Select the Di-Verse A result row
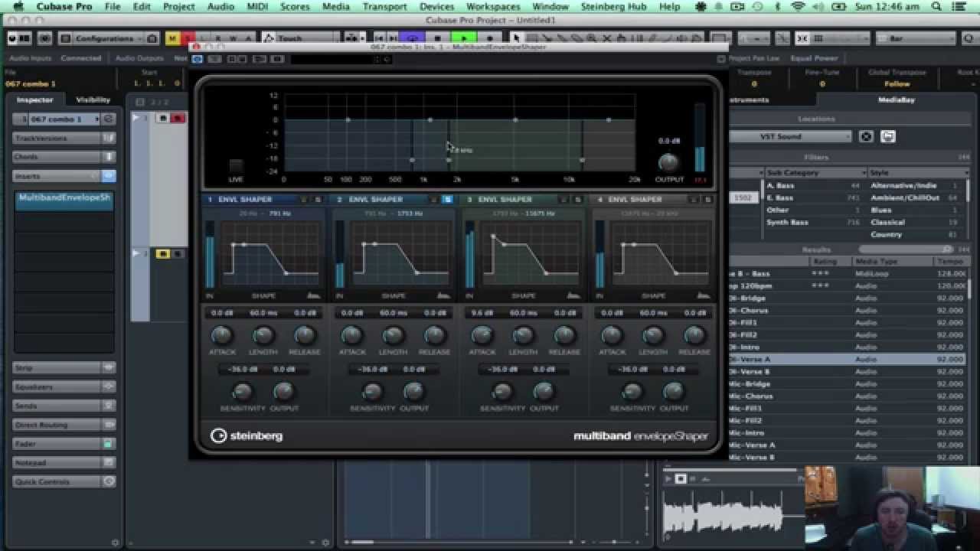 (x=848, y=359)
